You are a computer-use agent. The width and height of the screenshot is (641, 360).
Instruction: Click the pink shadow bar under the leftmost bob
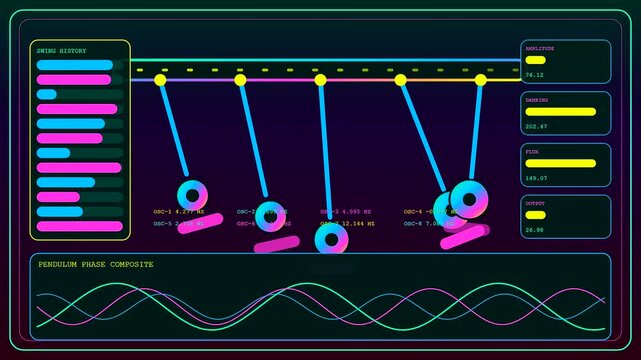click(200, 224)
